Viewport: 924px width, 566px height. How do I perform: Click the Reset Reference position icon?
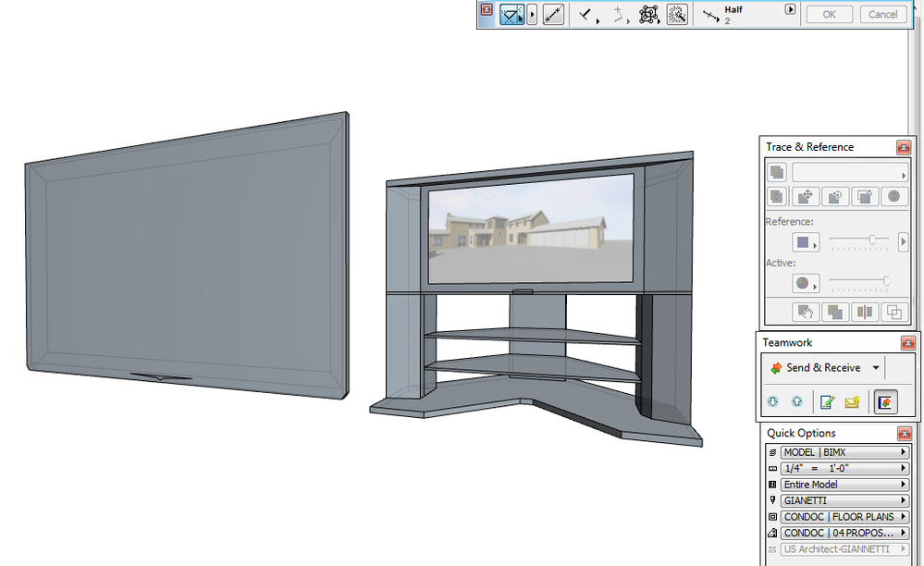point(865,197)
